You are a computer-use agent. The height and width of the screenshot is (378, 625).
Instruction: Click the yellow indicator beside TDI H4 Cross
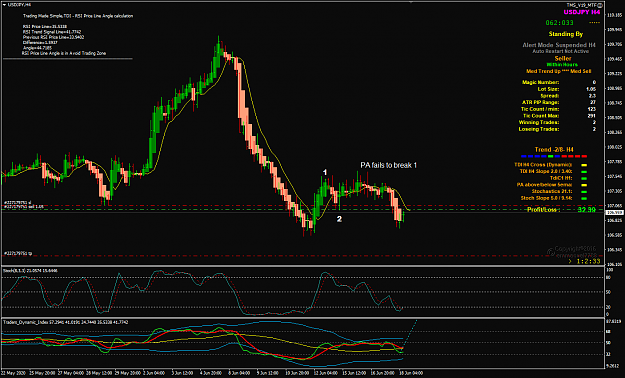click(584, 165)
